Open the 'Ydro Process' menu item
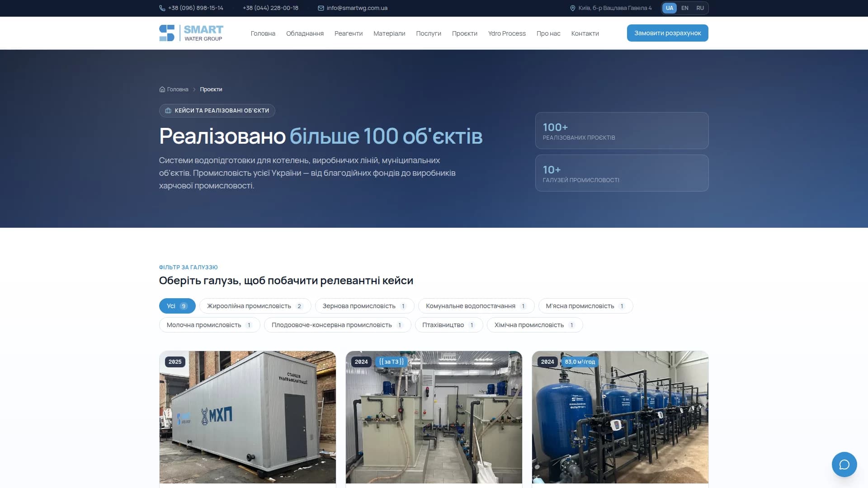This screenshot has width=868, height=488. [x=507, y=33]
